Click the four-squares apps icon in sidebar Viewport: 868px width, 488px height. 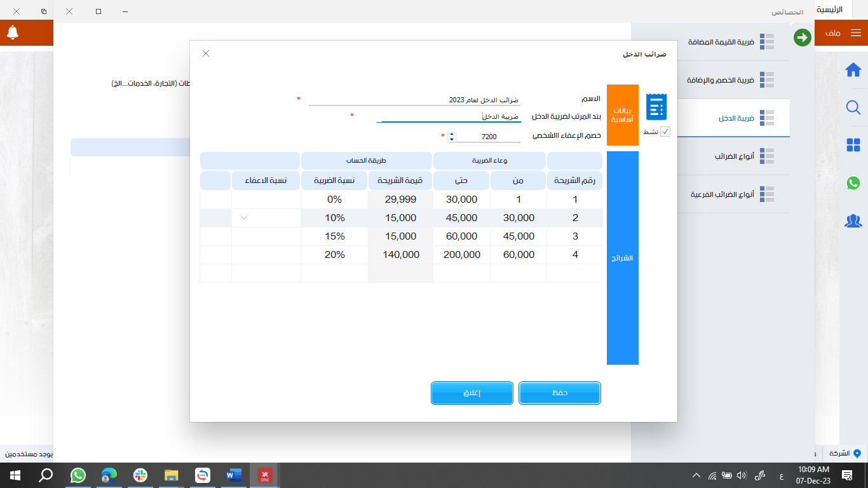pos(853,146)
